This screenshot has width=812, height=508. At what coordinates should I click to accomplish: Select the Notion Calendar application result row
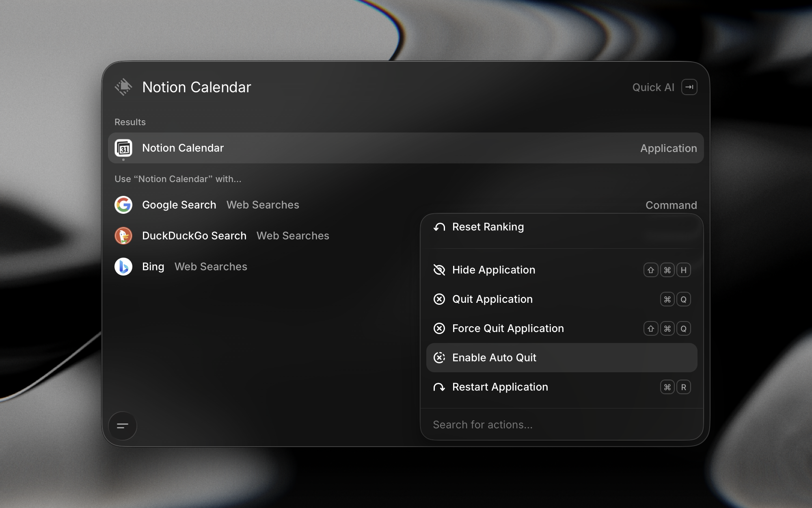click(406, 148)
